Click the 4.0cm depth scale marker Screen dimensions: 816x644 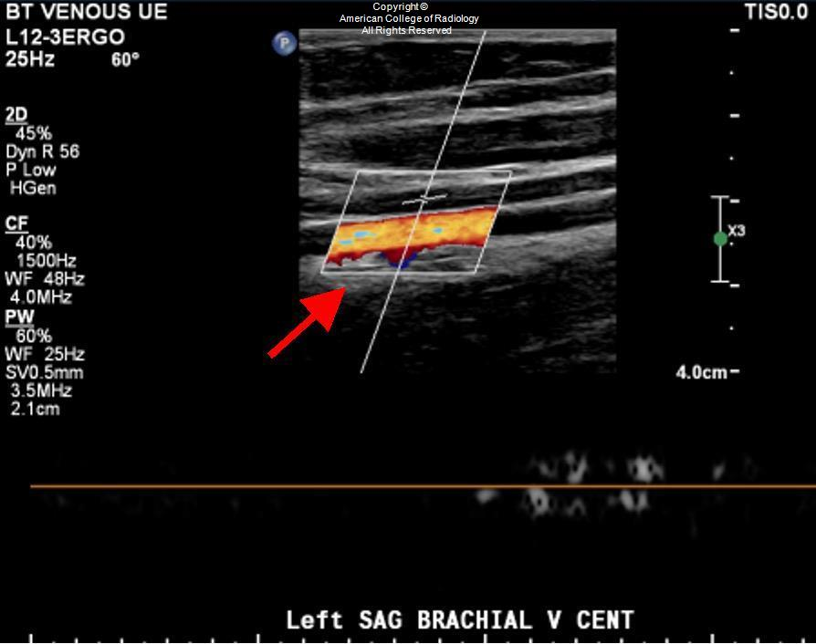[701, 372]
